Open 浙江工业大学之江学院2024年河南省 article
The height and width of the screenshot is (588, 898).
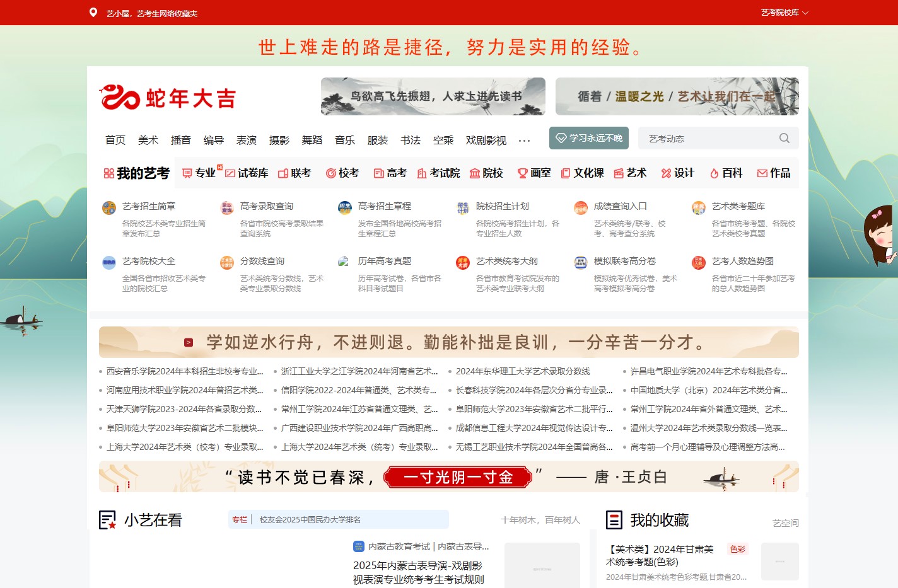click(x=359, y=371)
